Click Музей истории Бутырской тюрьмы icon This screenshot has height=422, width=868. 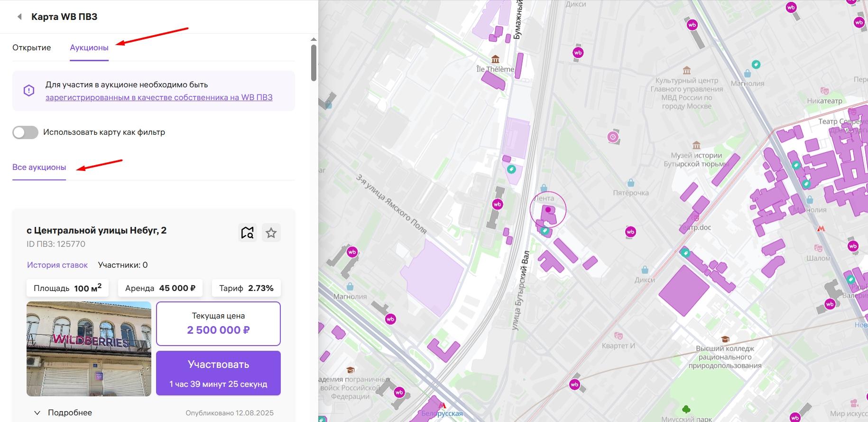click(x=696, y=145)
